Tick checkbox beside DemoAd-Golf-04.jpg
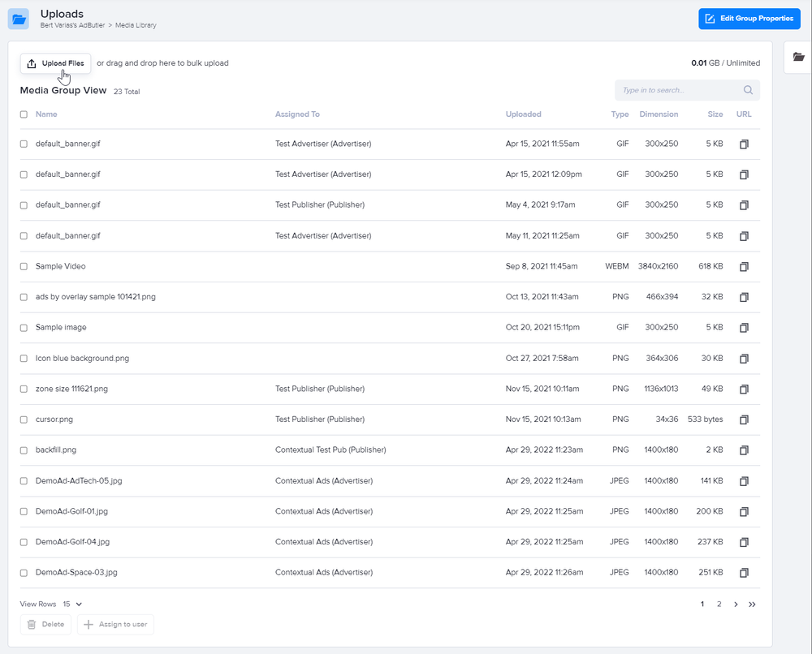812x654 pixels. (x=24, y=542)
